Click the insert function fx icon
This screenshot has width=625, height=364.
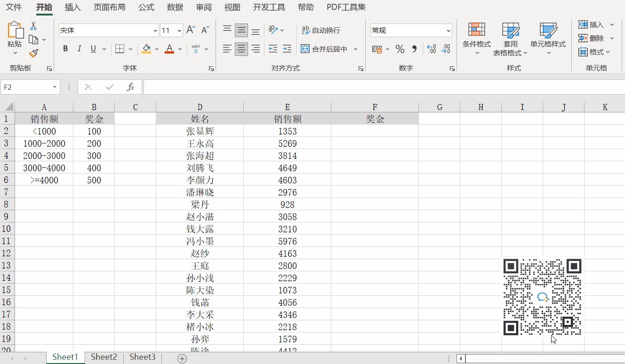131,87
